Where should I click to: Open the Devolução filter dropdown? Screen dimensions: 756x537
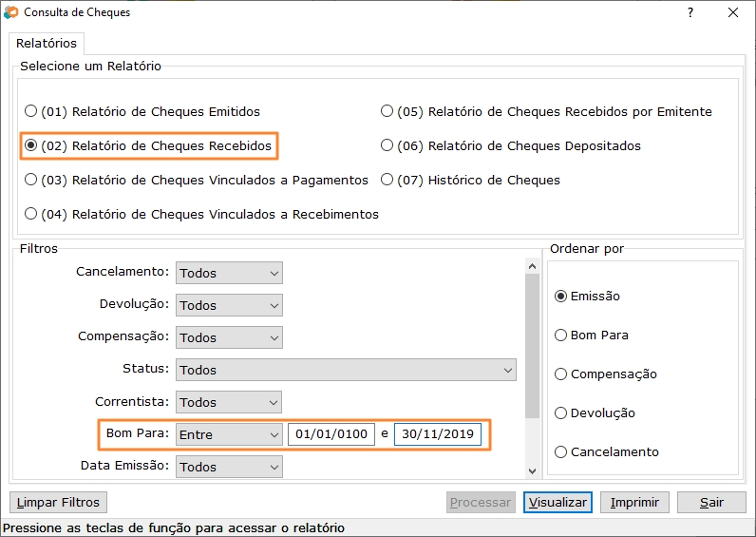click(229, 305)
